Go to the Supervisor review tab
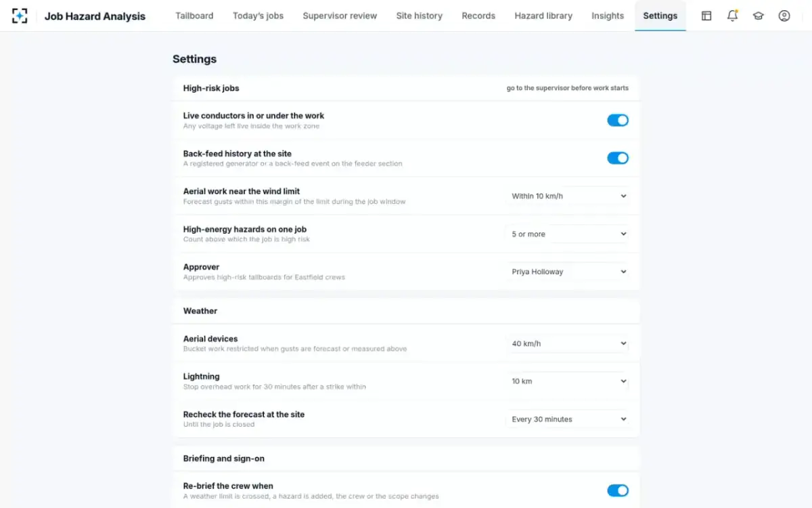This screenshot has width=812, height=508. coord(340,16)
